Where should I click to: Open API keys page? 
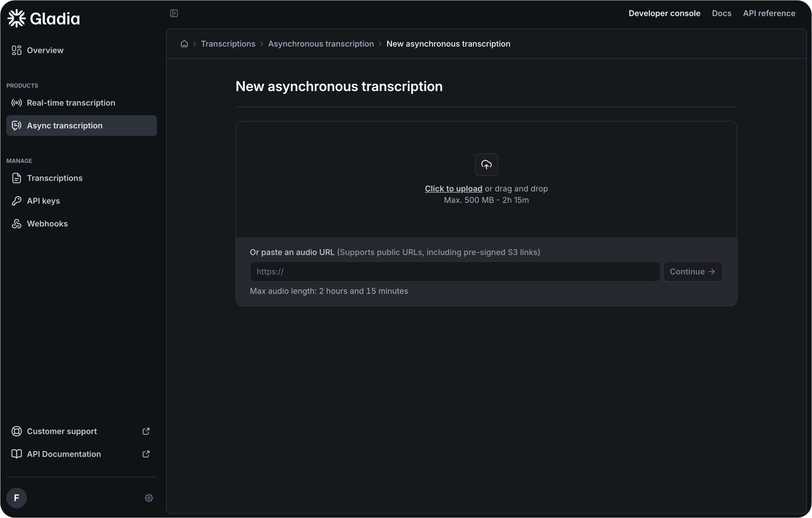point(43,201)
